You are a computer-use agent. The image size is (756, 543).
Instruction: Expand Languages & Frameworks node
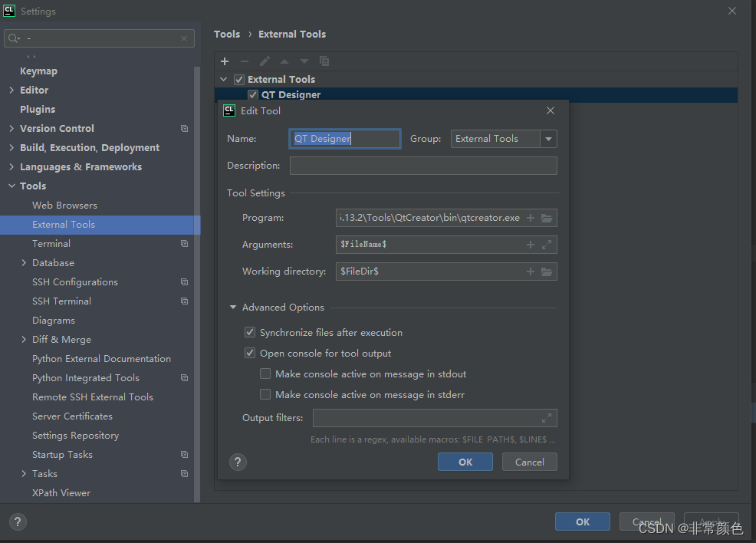tap(12, 166)
